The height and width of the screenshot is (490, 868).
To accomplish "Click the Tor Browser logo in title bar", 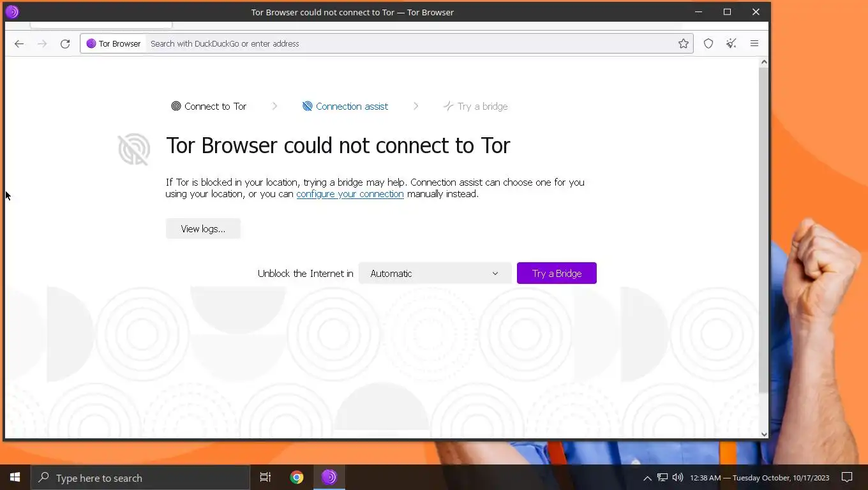I will tap(12, 12).
